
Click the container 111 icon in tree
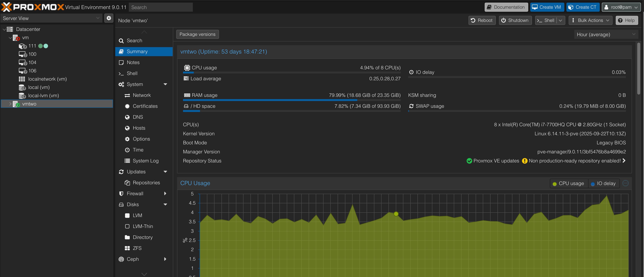coord(22,46)
